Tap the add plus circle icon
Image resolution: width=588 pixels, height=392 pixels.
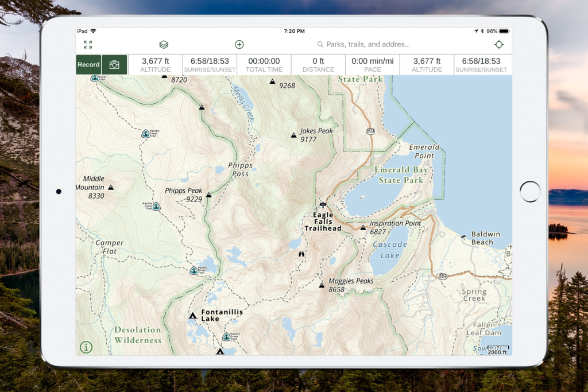click(239, 44)
